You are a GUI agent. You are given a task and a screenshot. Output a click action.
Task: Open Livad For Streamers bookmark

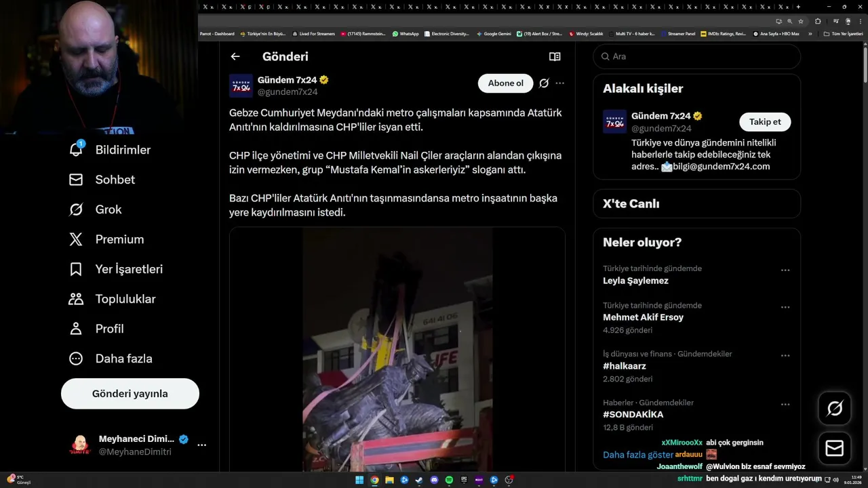pos(313,33)
